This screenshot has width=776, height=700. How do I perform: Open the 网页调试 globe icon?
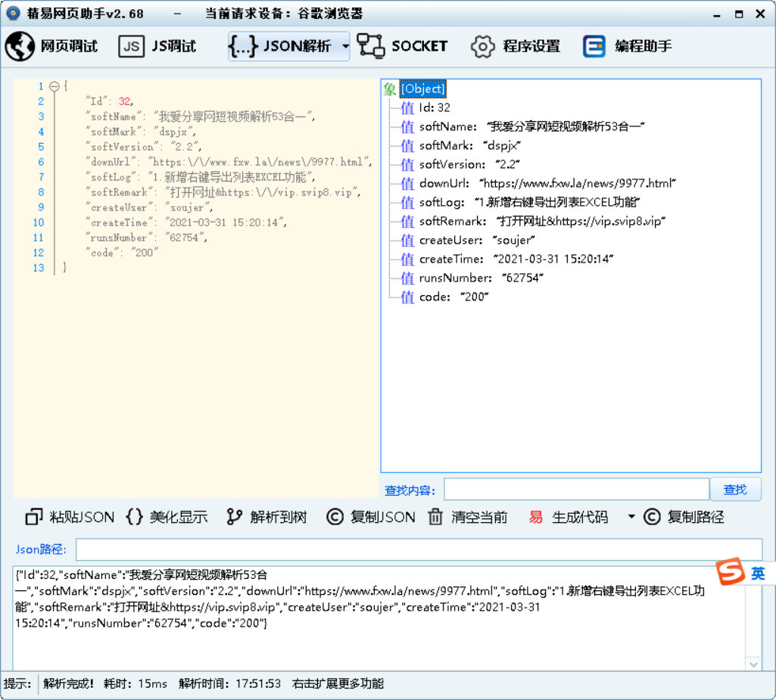tap(20, 46)
